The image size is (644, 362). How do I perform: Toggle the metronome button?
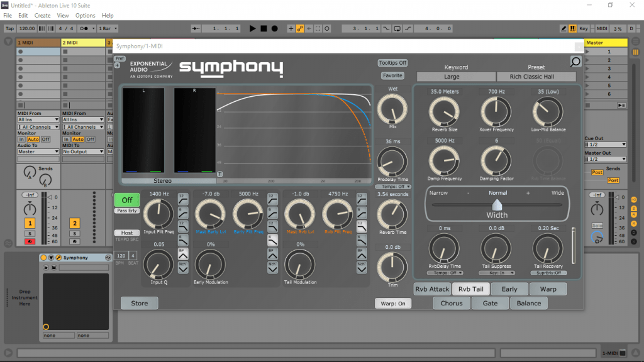84,28
